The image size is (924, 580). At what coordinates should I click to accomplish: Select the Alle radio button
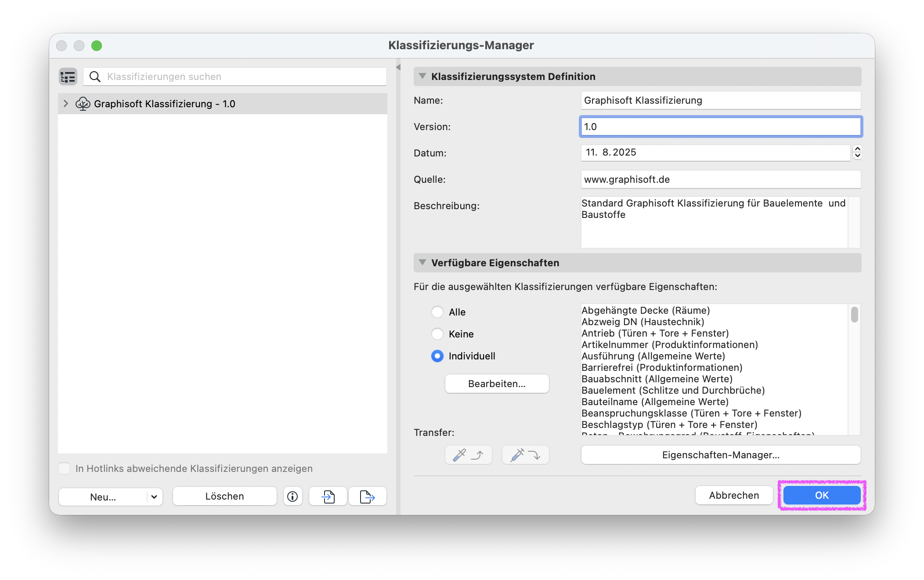437,312
